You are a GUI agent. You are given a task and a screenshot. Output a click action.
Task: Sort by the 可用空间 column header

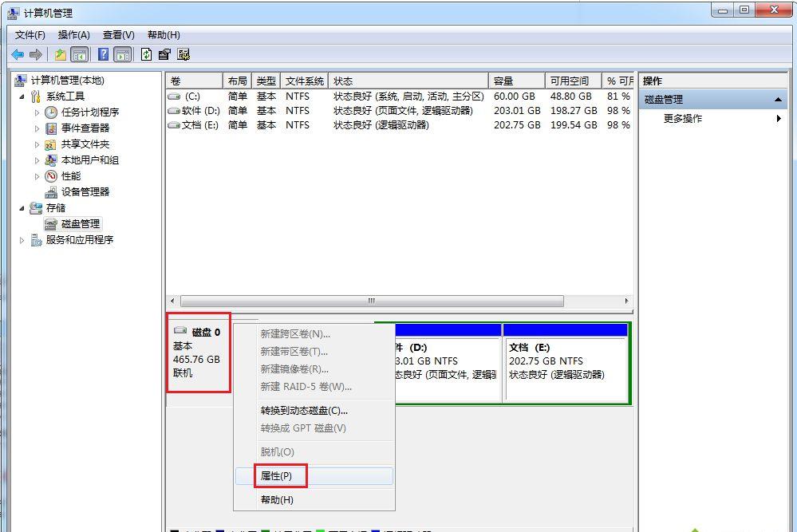point(574,81)
